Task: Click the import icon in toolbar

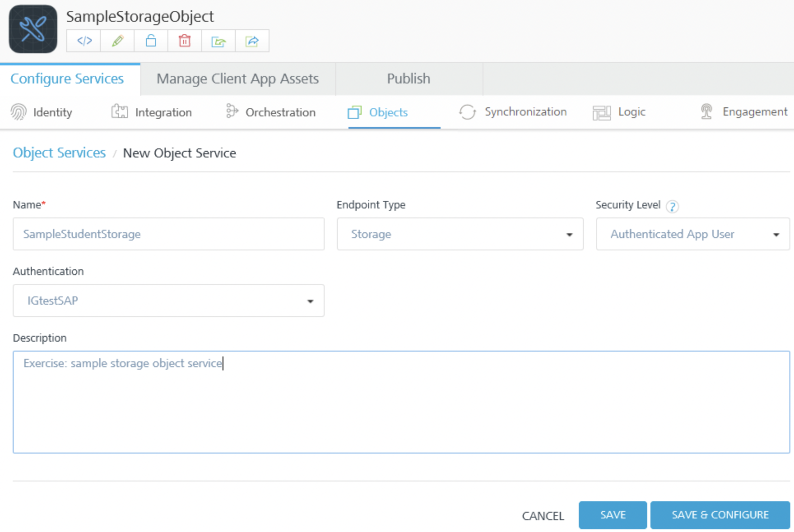Action: [x=218, y=41]
